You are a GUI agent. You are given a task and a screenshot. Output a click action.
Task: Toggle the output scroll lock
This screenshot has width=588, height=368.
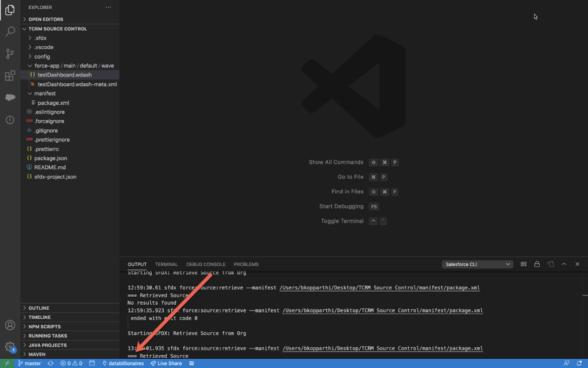(537, 264)
